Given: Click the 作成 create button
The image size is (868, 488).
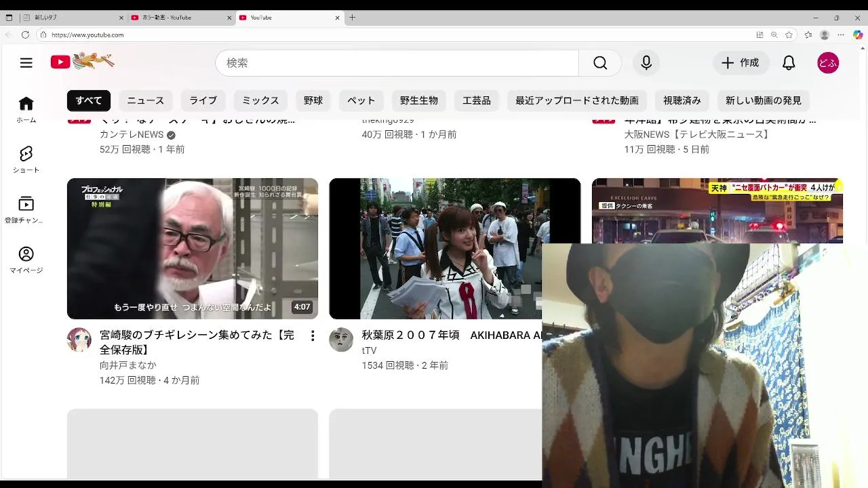Looking at the screenshot, I should tap(741, 63).
